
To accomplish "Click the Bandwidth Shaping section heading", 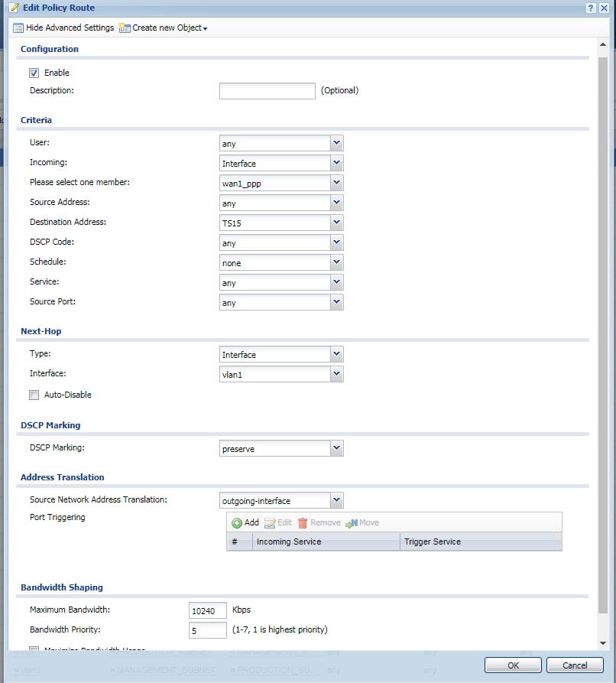I will (x=62, y=587).
